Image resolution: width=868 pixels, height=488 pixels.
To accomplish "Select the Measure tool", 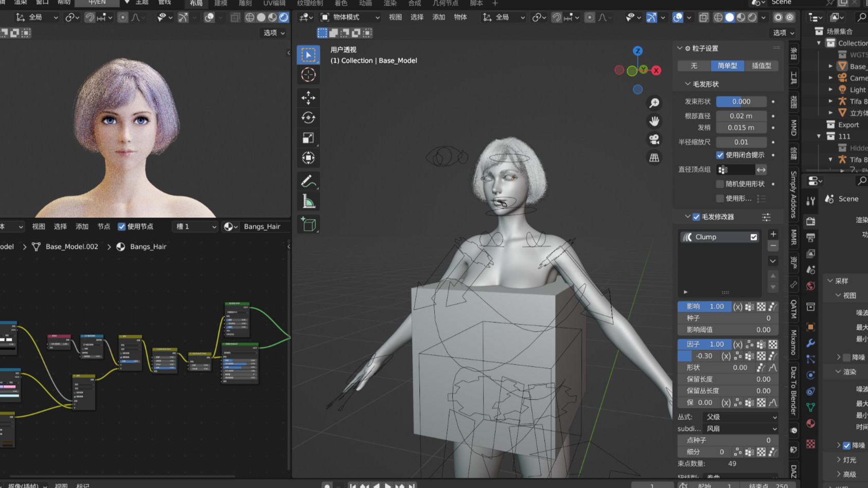I will tap(308, 202).
